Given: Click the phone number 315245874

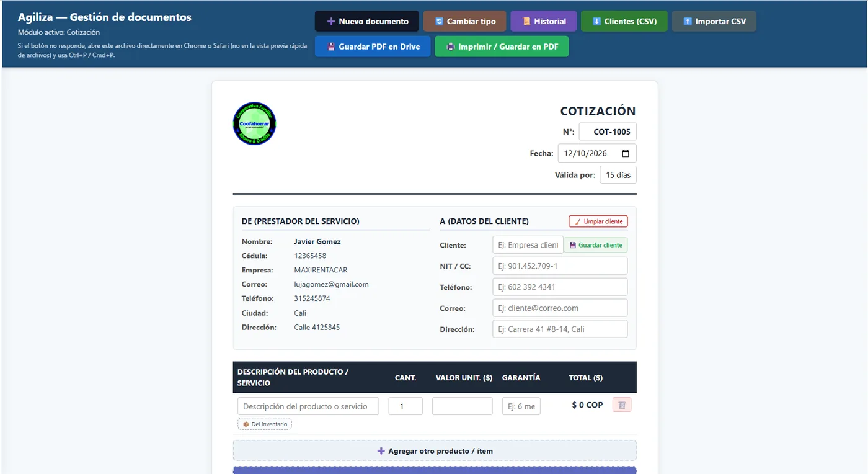Looking at the screenshot, I should click(312, 299).
